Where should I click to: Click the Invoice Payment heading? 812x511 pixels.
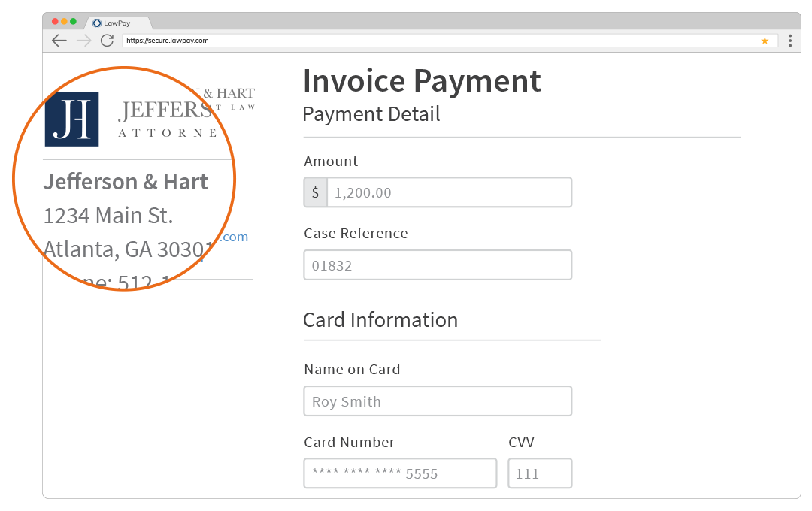422,81
